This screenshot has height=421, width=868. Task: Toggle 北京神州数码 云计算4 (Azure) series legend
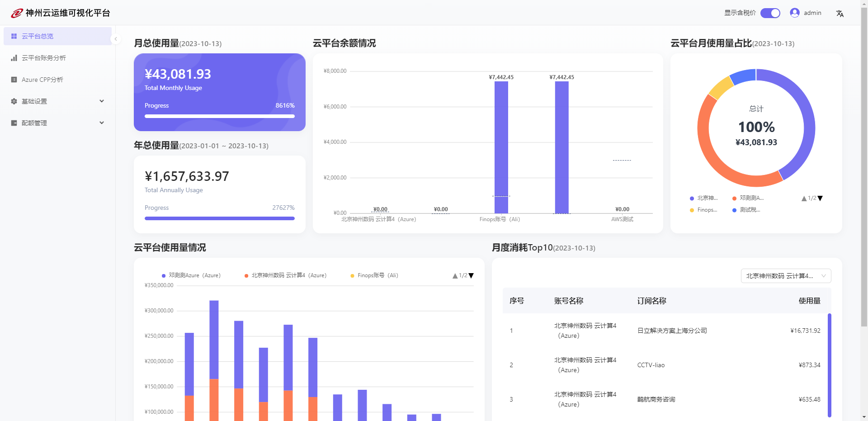[285, 275]
